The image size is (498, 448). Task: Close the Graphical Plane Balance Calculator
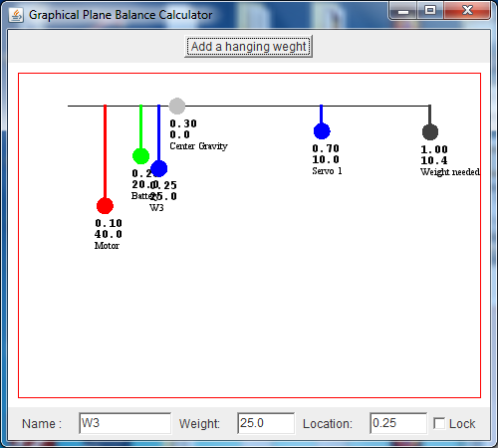tap(467, 11)
